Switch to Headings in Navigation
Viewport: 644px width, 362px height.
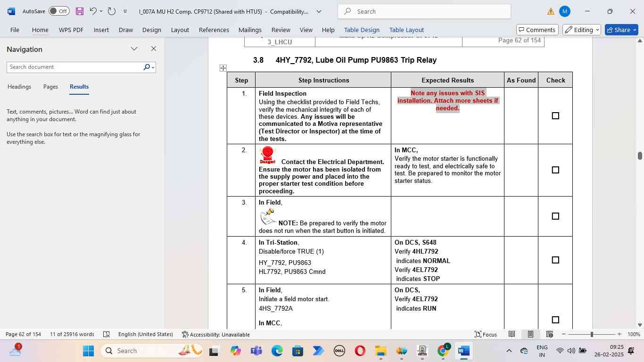point(19,87)
